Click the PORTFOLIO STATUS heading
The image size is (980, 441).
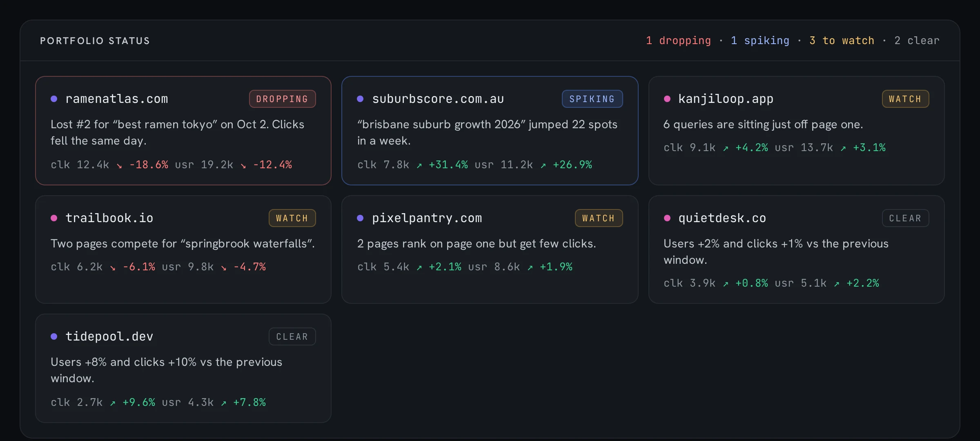pos(95,41)
